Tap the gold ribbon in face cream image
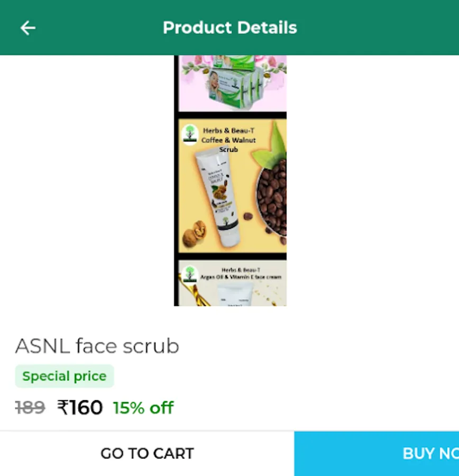The width and height of the screenshot is (459, 476). coord(194,295)
